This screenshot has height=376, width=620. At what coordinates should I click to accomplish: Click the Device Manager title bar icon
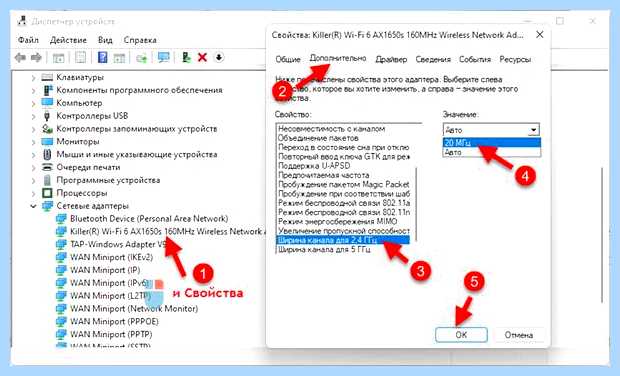22,21
